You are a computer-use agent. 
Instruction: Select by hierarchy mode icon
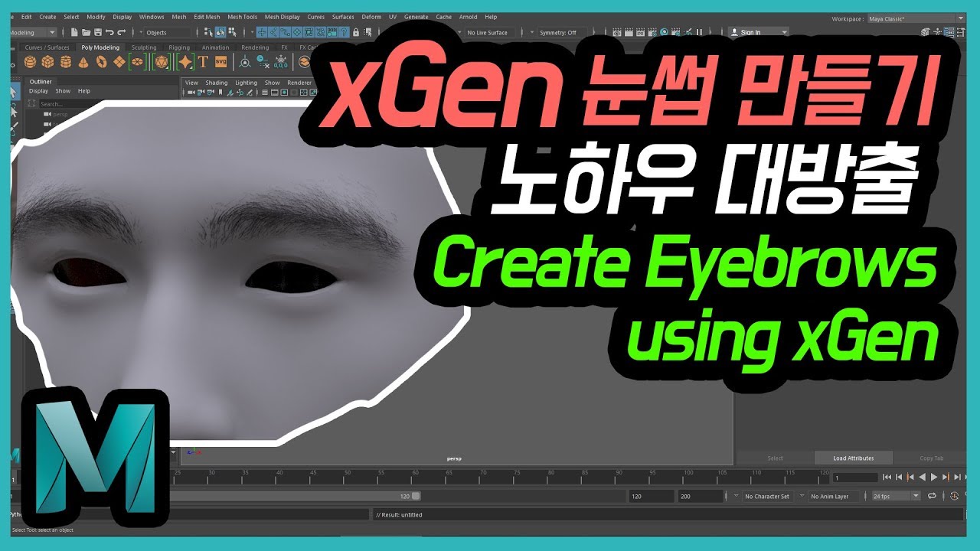pos(208,32)
